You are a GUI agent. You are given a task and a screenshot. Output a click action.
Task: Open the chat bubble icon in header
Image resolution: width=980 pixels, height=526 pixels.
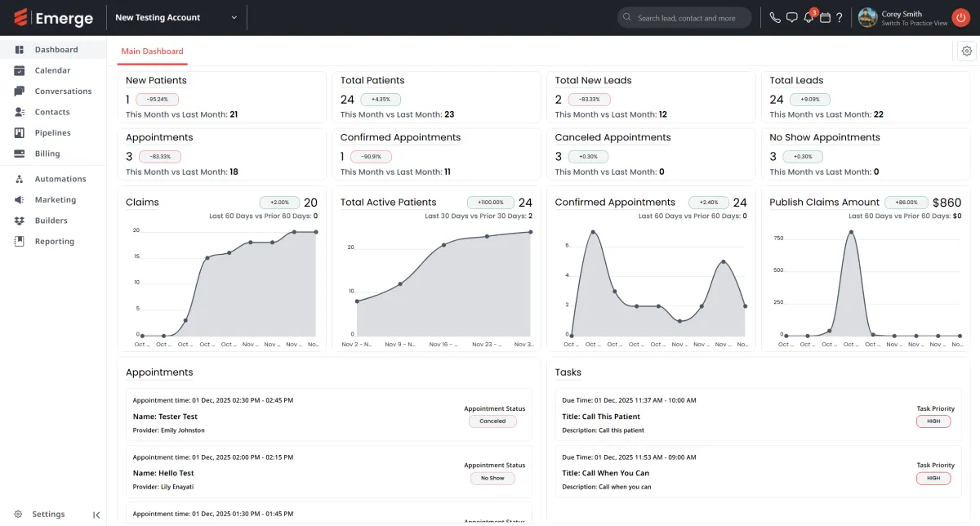pyautogui.click(x=791, y=18)
